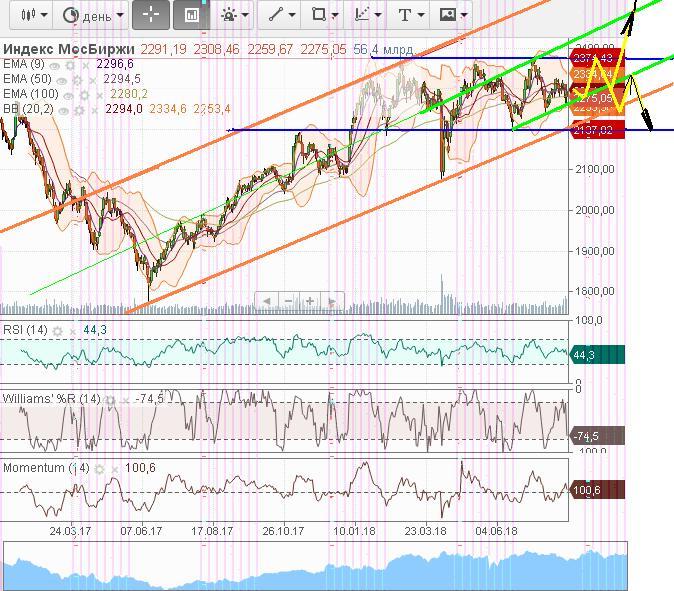Open the text tool menu
Image resolution: width=674 pixels, height=591 pixels.
point(410,15)
